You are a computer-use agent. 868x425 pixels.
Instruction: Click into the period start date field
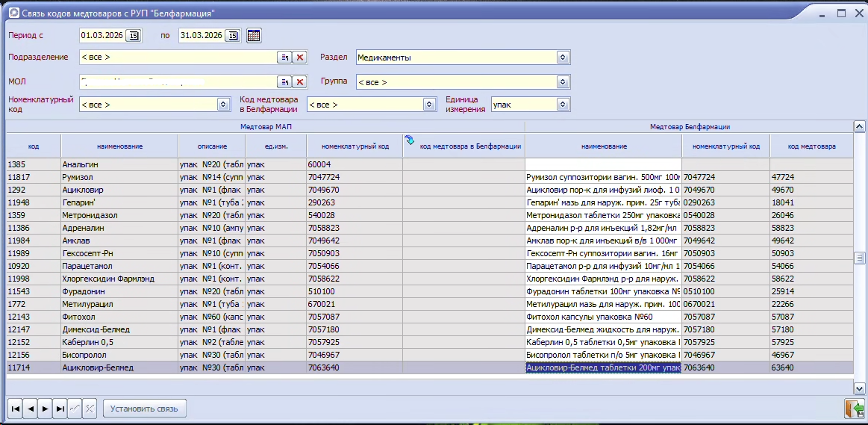click(x=102, y=35)
